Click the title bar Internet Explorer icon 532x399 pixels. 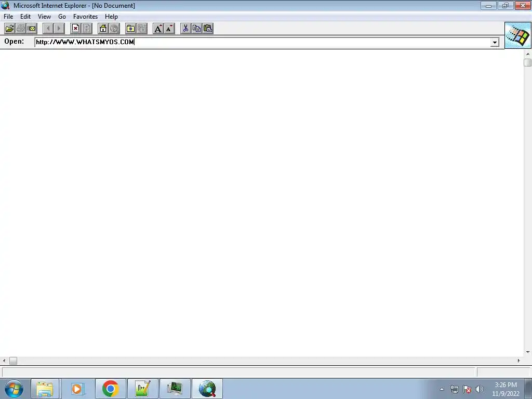[5, 5]
